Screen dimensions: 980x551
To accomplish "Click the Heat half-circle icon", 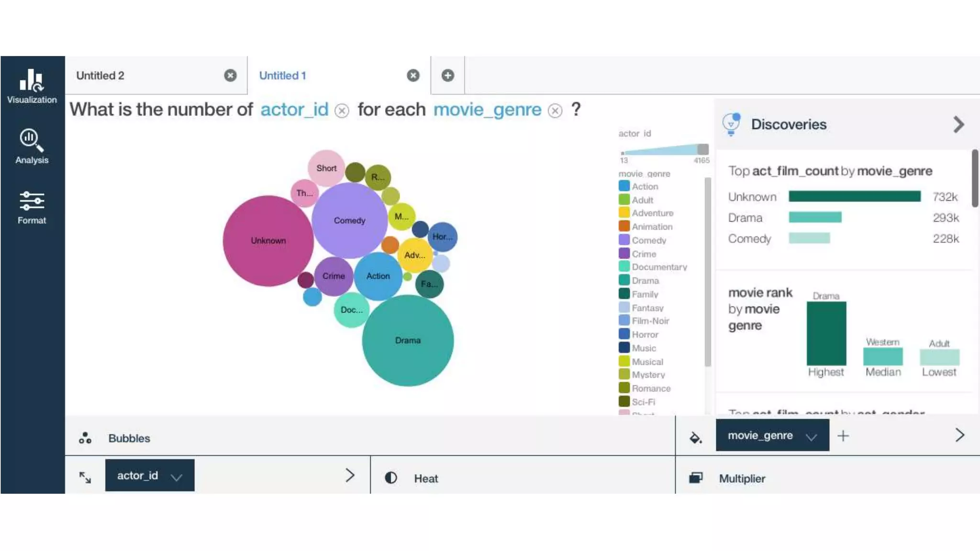I will [391, 478].
